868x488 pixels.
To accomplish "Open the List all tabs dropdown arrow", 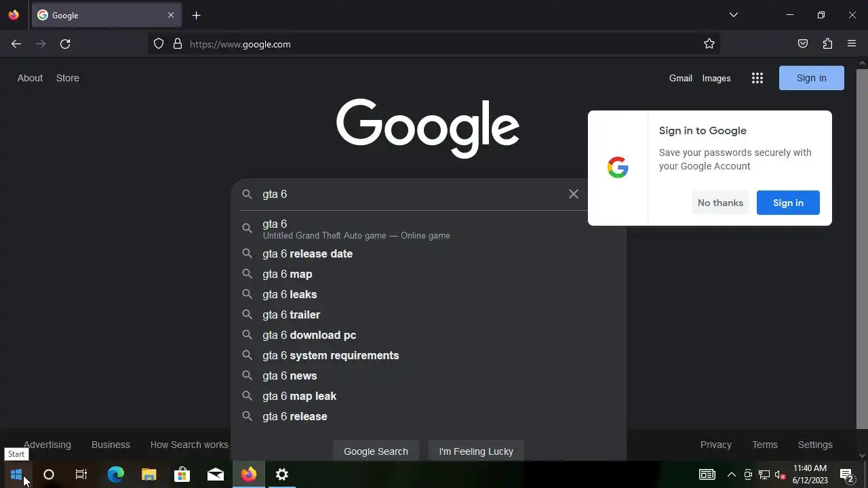I will coord(733,15).
